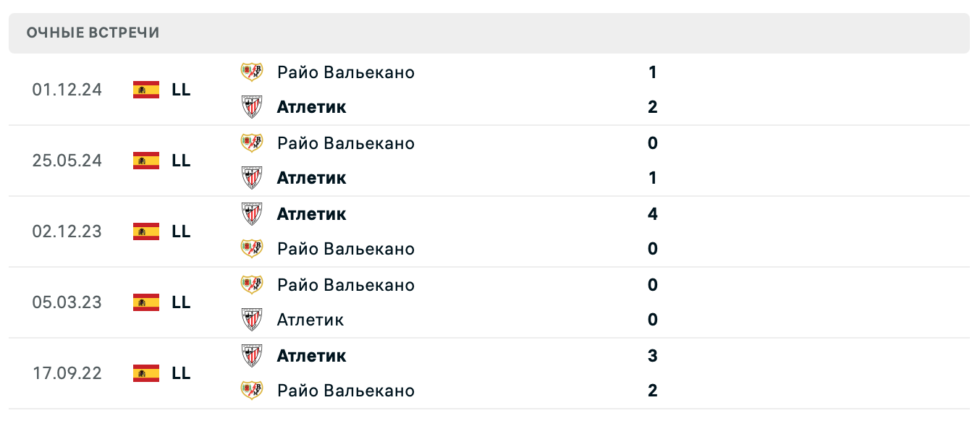
Task: Click the Athletic logo in the 02.12.23 row
Action: pos(252,213)
